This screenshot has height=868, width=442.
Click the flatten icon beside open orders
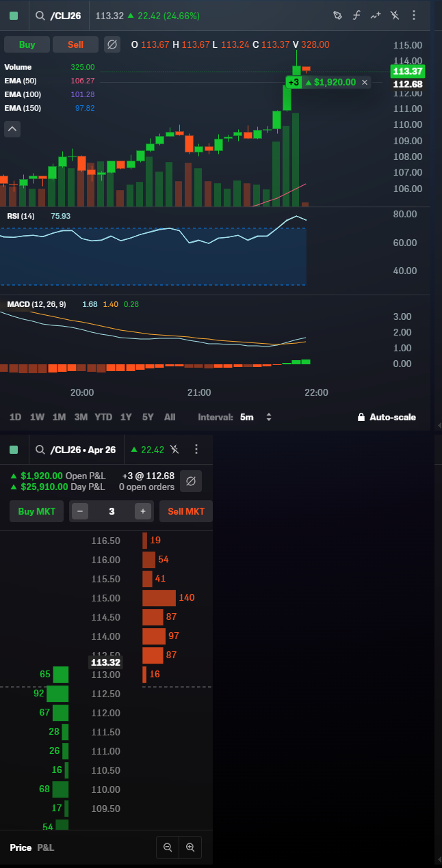[191, 481]
